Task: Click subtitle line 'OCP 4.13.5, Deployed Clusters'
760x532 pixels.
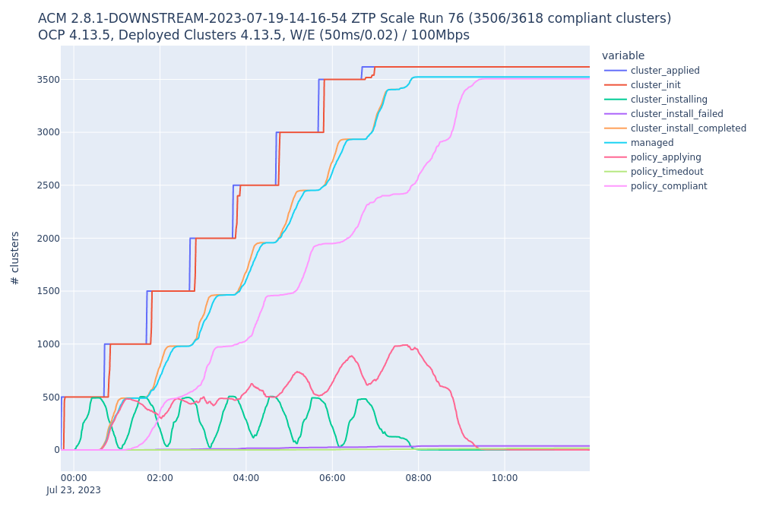Action: pos(254,36)
